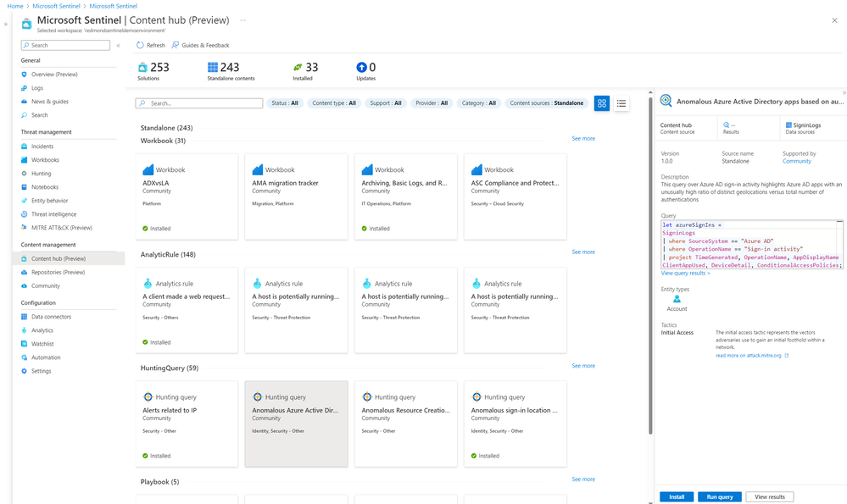Viewport: 847px width, 504px height.
Task: Open the Content type filter
Action: coord(334,103)
